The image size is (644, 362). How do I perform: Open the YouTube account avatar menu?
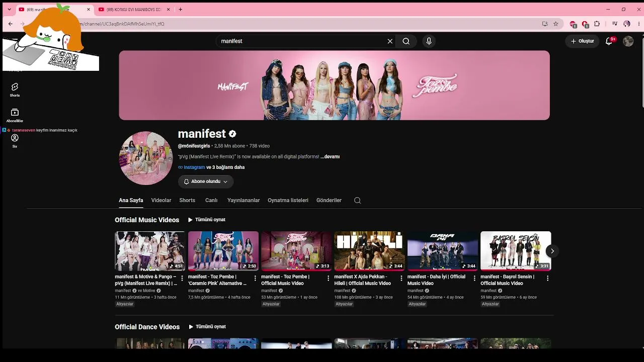(628, 41)
